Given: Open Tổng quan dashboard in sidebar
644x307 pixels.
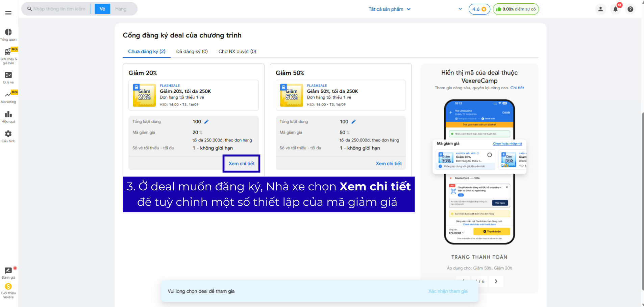Looking at the screenshot, I should click(x=8, y=34).
